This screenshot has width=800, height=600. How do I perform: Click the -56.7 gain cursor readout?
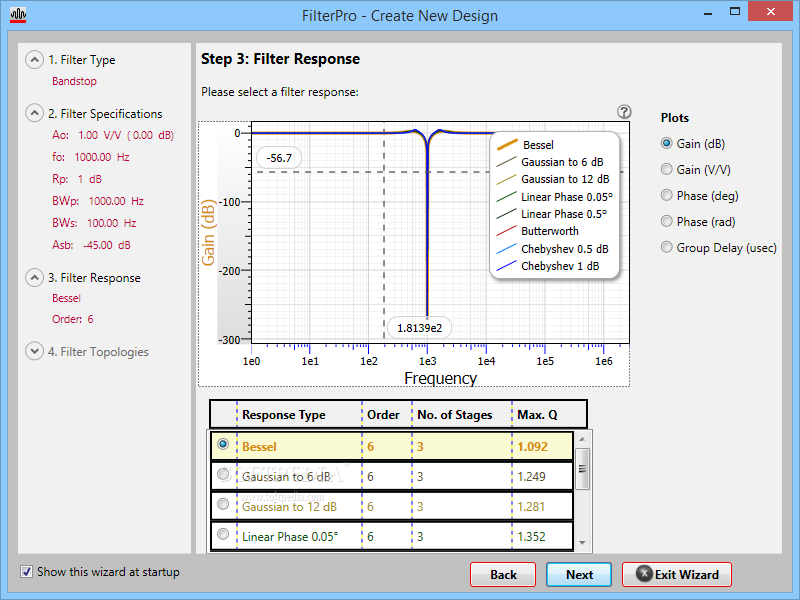coord(279,158)
